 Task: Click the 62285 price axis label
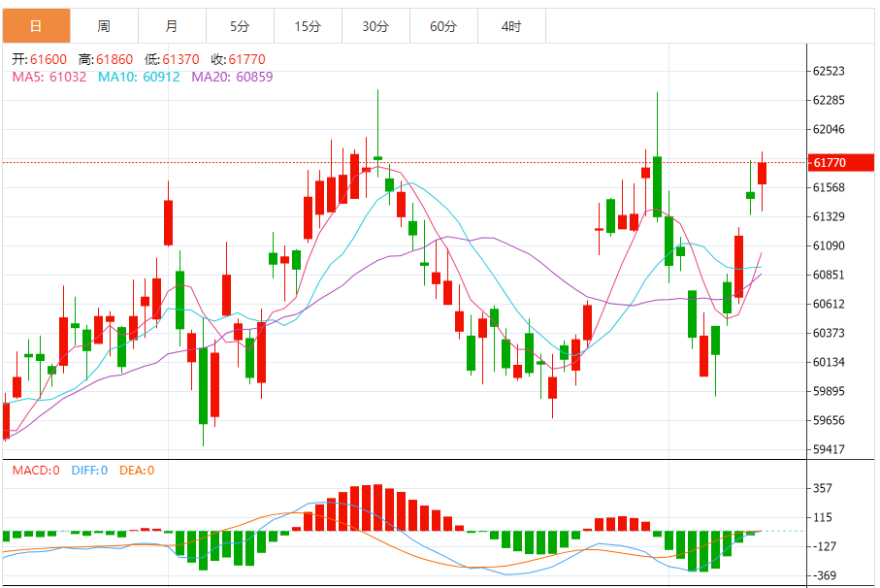pyautogui.click(x=829, y=101)
